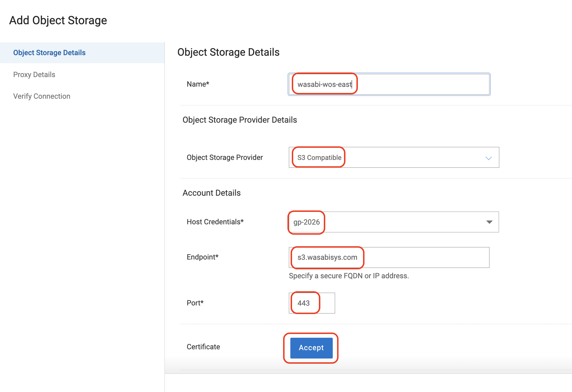Viewport: 572px width, 392px height.
Task: Click the Host Credentials triangle arrow
Action: pos(489,222)
